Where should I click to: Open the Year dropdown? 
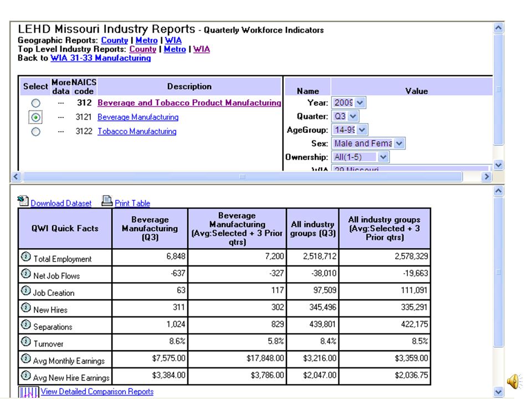[x=349, y=103]
